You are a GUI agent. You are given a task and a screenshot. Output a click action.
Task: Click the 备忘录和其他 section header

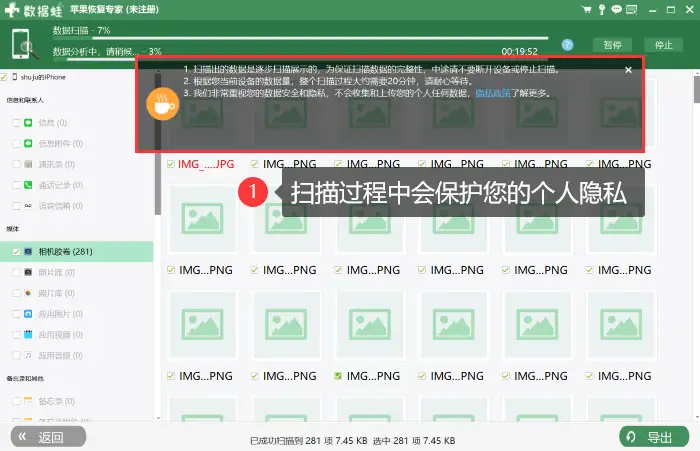tap(25, 379)
